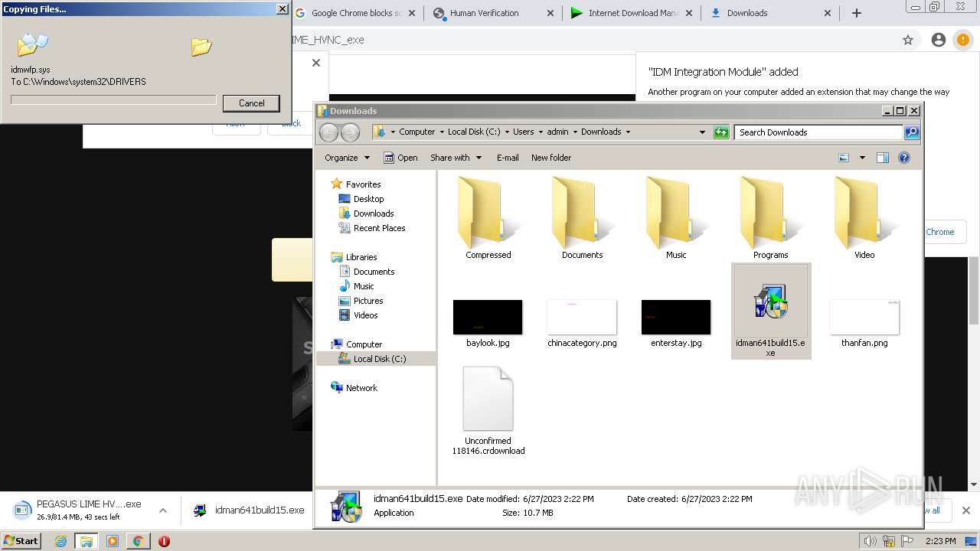Screen dimensions: 980x551
Task: Switch to Human Verification tab
Action: tap(493, 13)
